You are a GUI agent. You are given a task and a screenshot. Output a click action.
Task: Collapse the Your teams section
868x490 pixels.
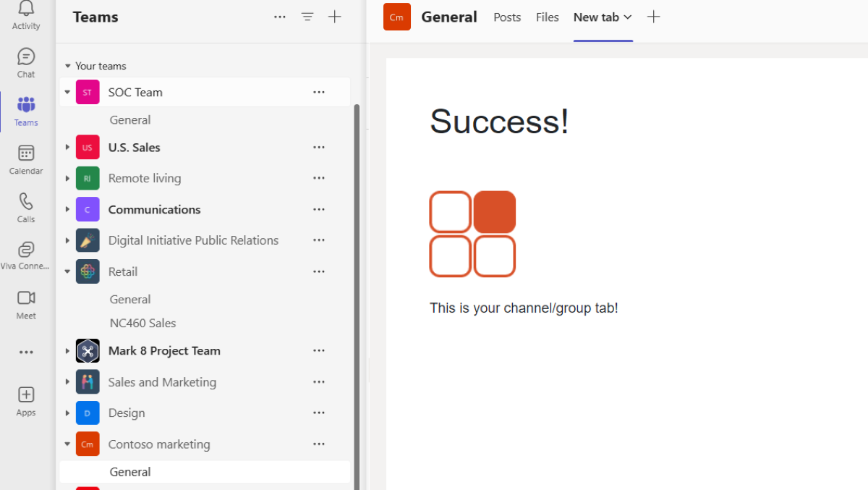[67, 66]
